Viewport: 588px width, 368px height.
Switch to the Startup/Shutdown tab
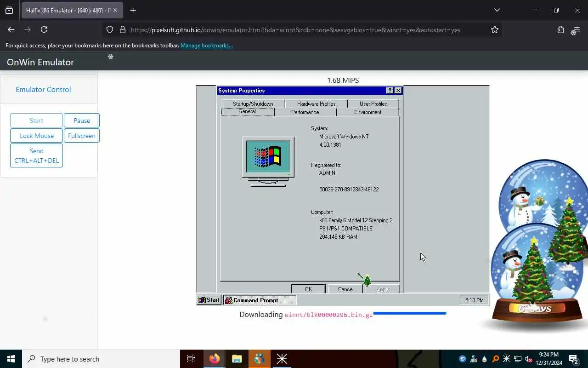pos(253,104)
